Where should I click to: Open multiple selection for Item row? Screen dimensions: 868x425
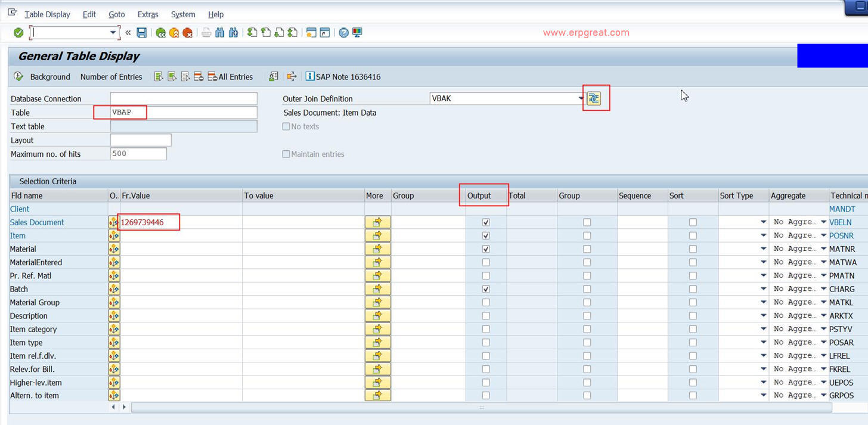[x=377, y=235]
